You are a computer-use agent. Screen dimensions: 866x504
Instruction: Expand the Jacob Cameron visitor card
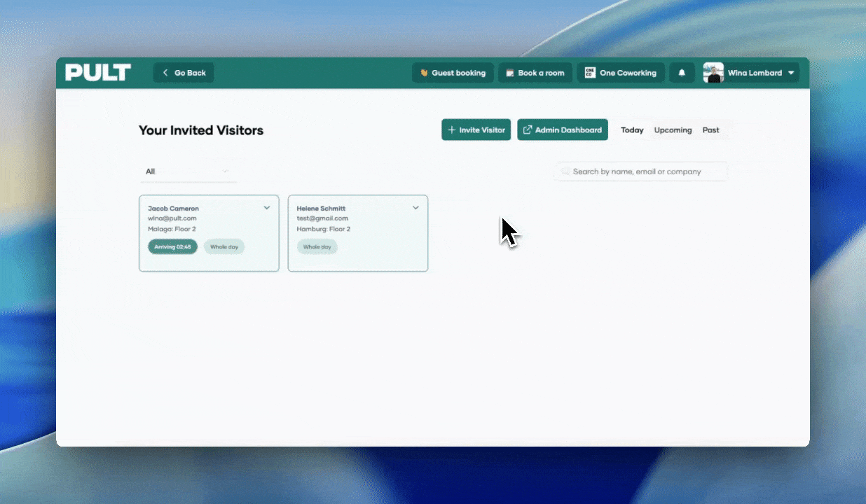coord(267,208)
